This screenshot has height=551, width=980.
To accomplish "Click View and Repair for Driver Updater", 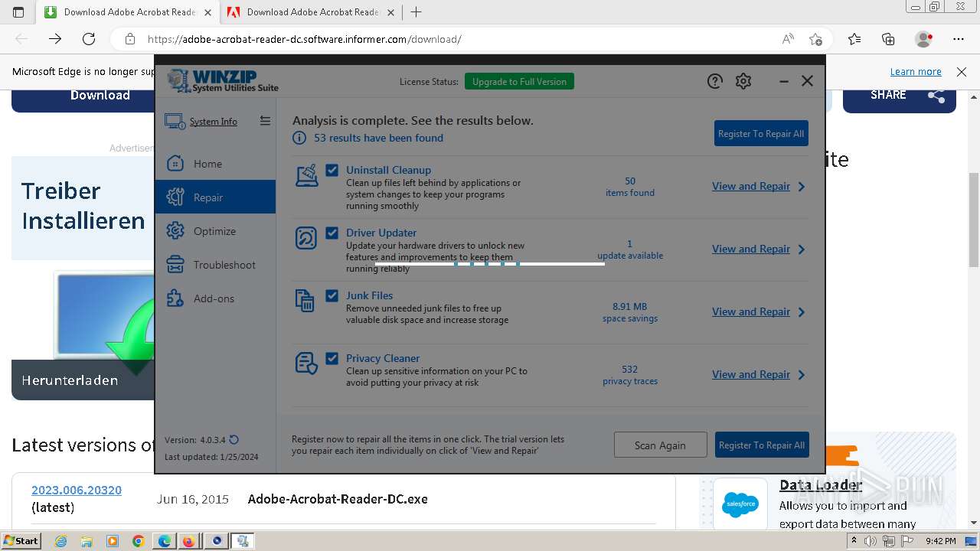I will click(751, 249).
